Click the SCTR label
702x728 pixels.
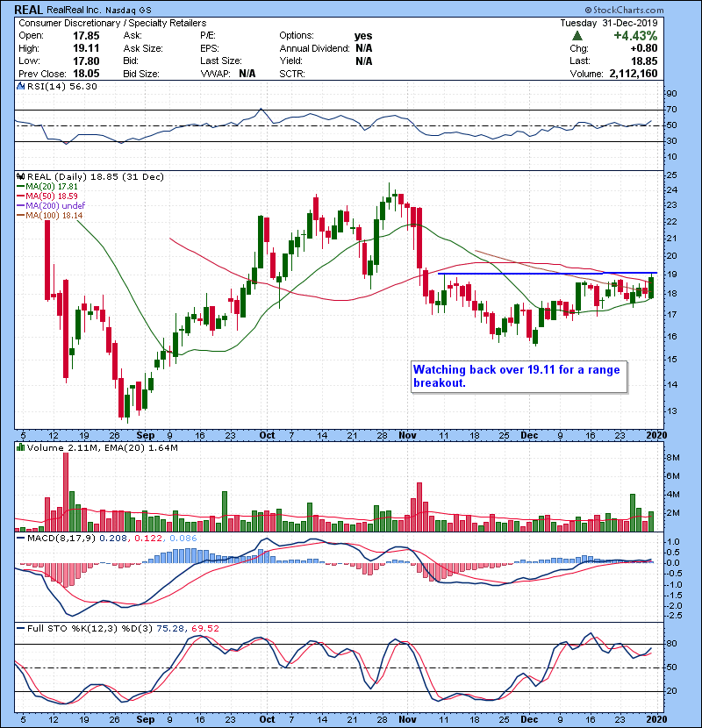tap(291, 74)
